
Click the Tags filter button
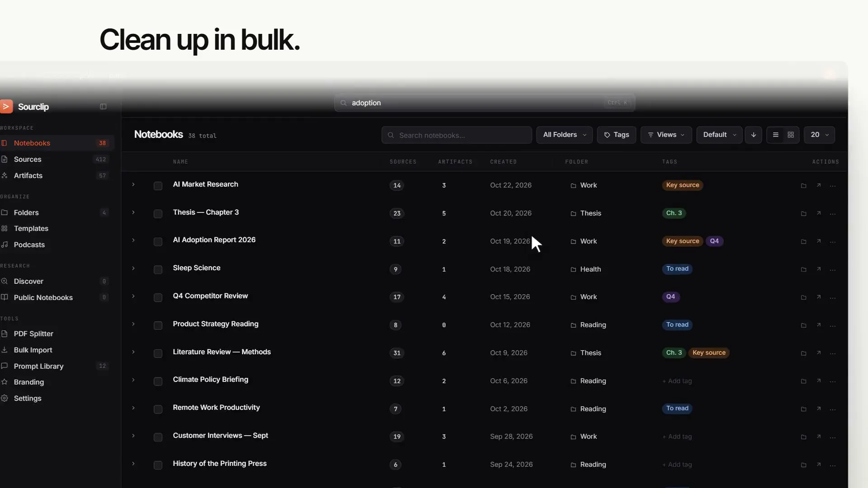click(x=617, y=135)
